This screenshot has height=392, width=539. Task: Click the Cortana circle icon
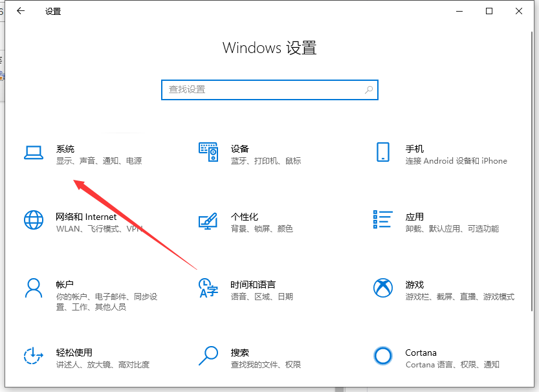click(382, 356)
